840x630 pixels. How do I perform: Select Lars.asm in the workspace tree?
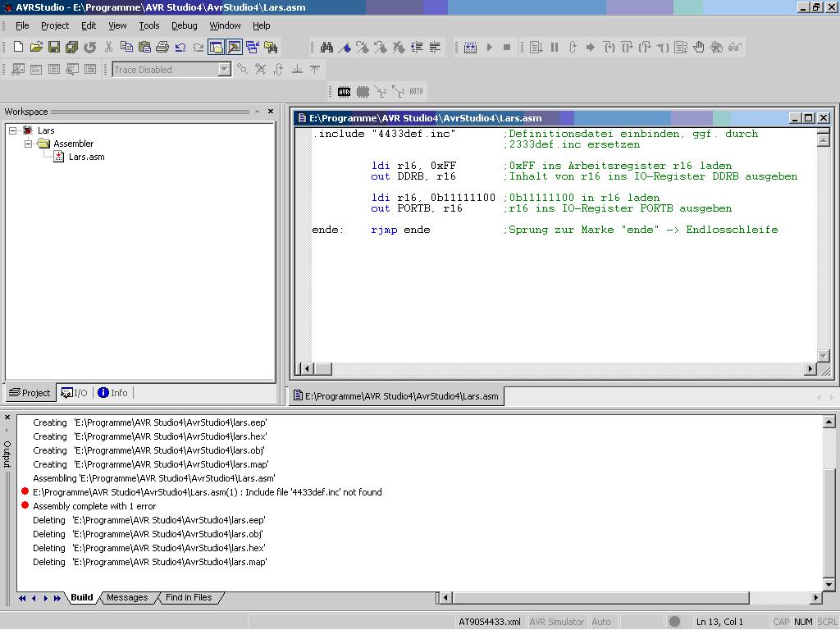[x=86, y=157]
